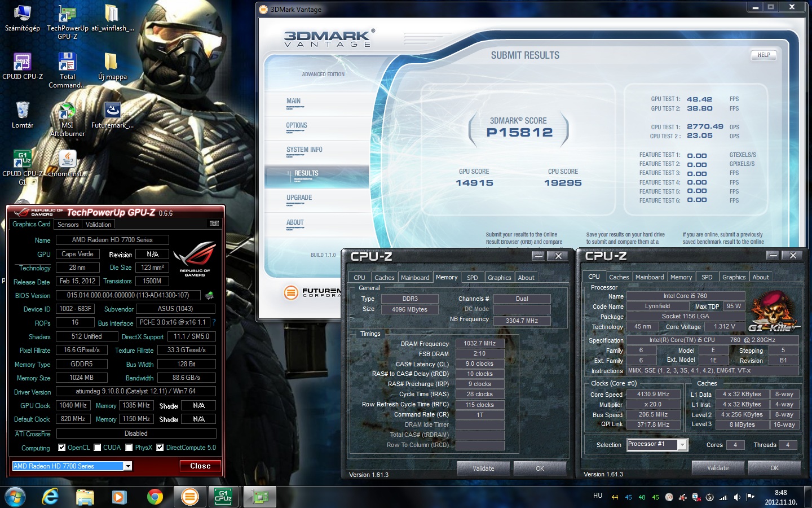Screen dimensions: 812x508
Task: Switch to 3DMark Vantage taskbar button
Action: pyautogui.click(x=190, y=497)
